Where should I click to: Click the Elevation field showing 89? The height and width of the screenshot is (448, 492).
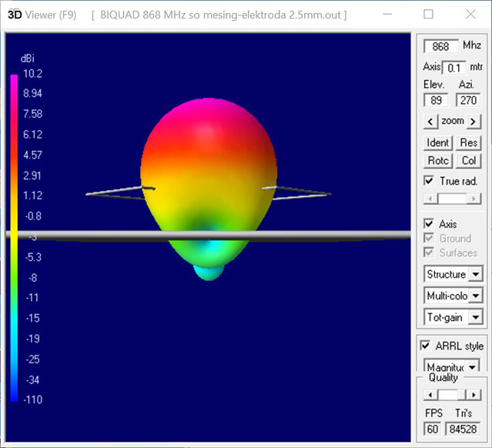pyautogui.click(x=435, y=100)
